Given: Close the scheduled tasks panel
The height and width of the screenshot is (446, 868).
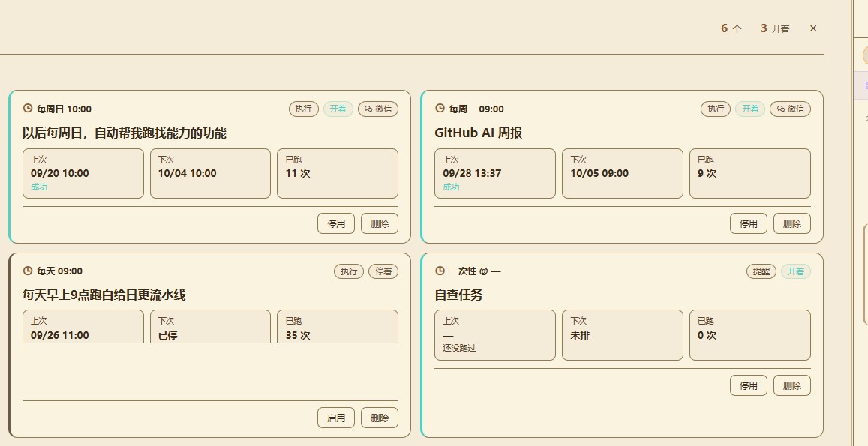Looking at the screenshot, I should click(x=813, y=28).
